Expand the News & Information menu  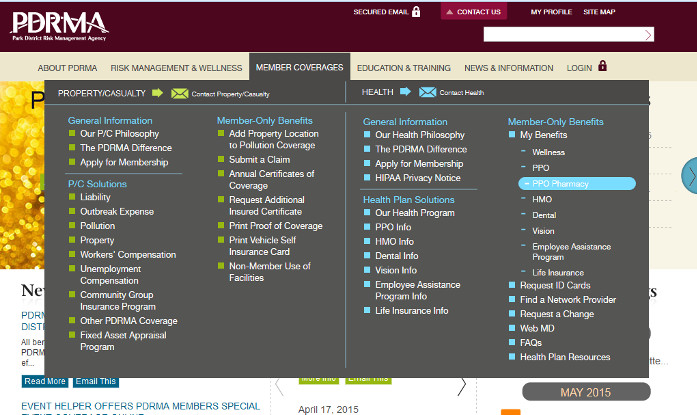coord(508,68)
